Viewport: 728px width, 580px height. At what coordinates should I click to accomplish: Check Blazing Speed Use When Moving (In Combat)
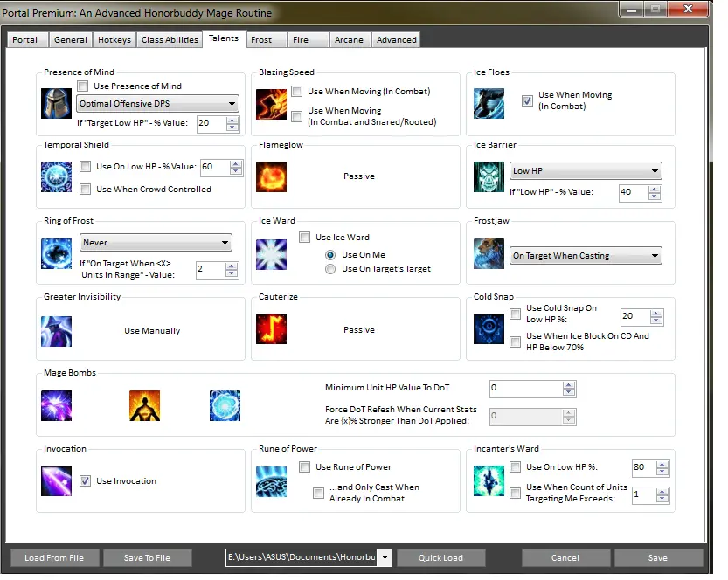coord(296,92)
